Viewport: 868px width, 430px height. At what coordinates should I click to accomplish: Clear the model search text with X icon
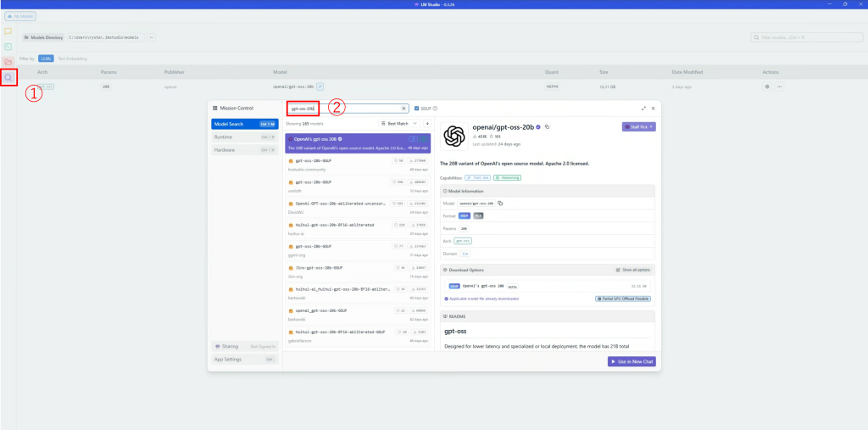[x=403, y=109]
